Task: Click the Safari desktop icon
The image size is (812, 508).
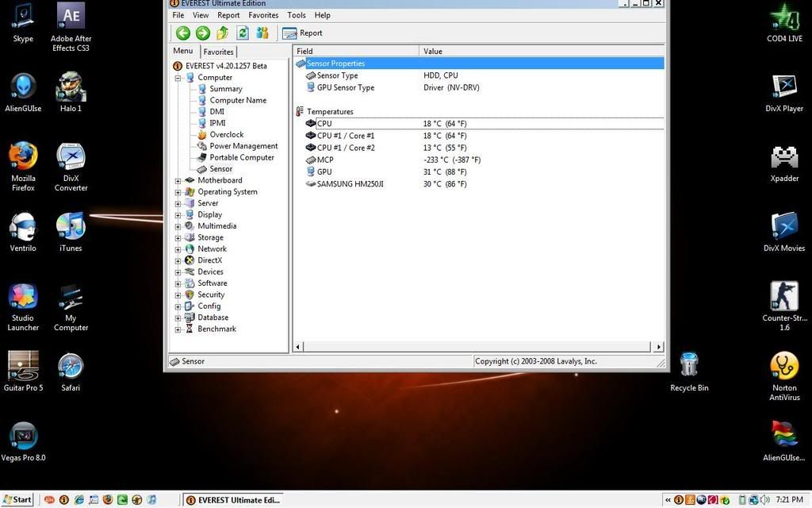Action: click(71, 372)
